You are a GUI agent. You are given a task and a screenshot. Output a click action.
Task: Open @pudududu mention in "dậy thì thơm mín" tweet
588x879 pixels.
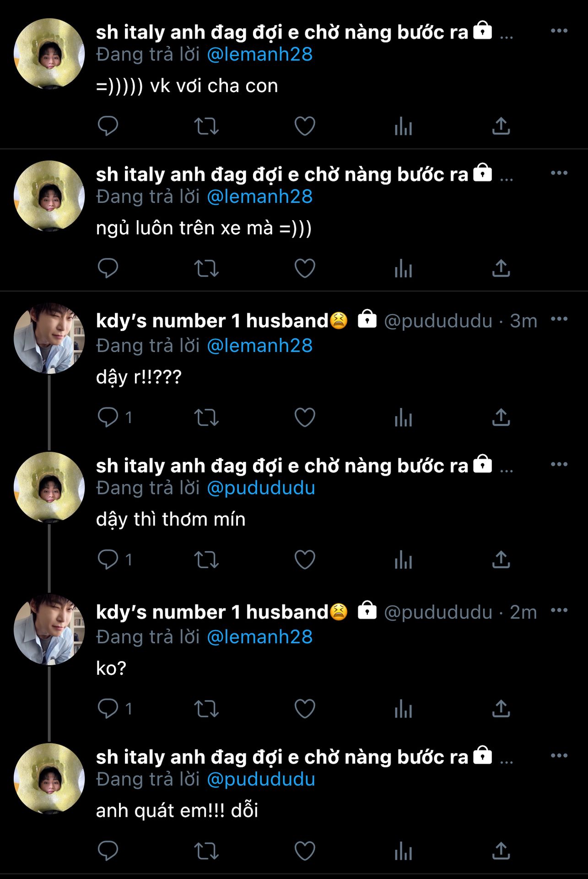[261, 488]
